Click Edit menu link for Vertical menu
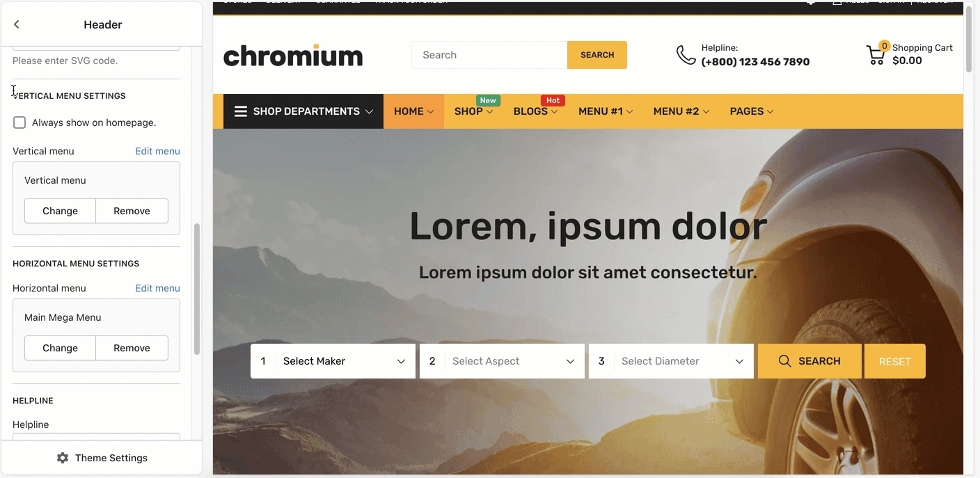This screenshot has width=980, height=478. pos(157,151)
